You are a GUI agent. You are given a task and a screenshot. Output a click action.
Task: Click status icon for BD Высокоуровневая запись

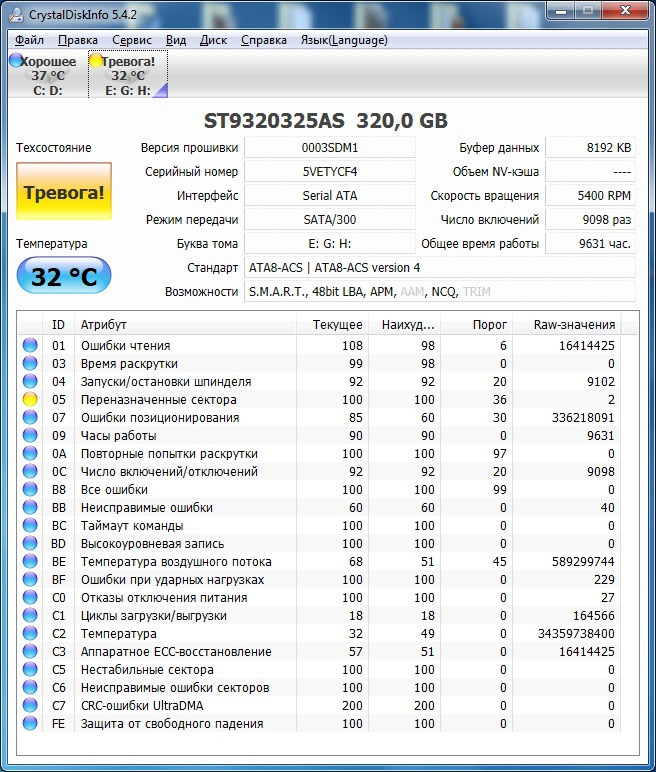[30, 543]
